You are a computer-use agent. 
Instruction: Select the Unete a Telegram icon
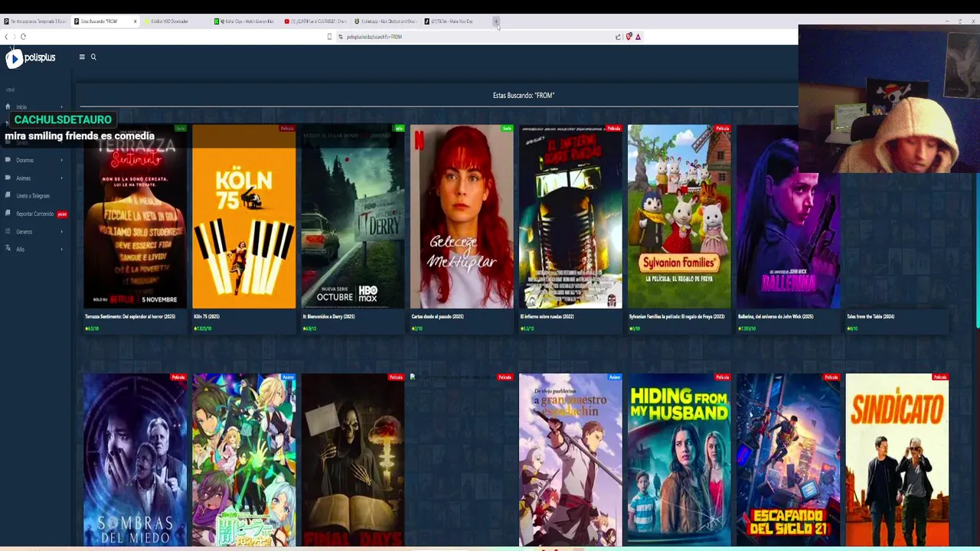[x=8, y=196]
